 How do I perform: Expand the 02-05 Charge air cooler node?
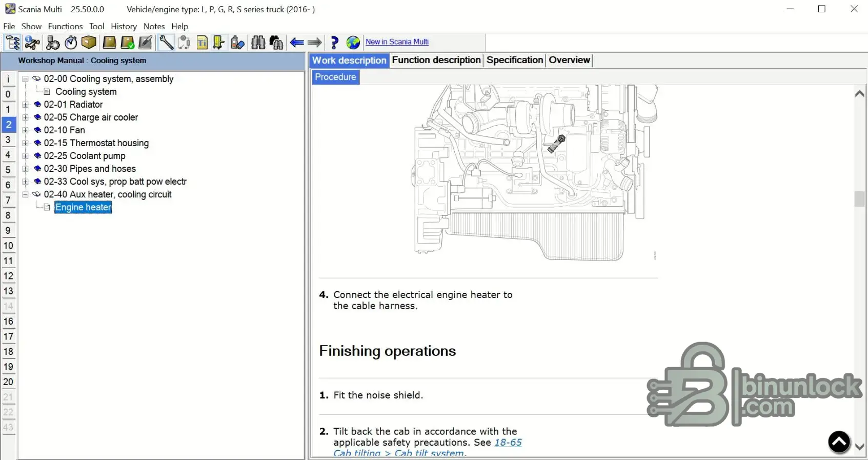coord(25,117)
